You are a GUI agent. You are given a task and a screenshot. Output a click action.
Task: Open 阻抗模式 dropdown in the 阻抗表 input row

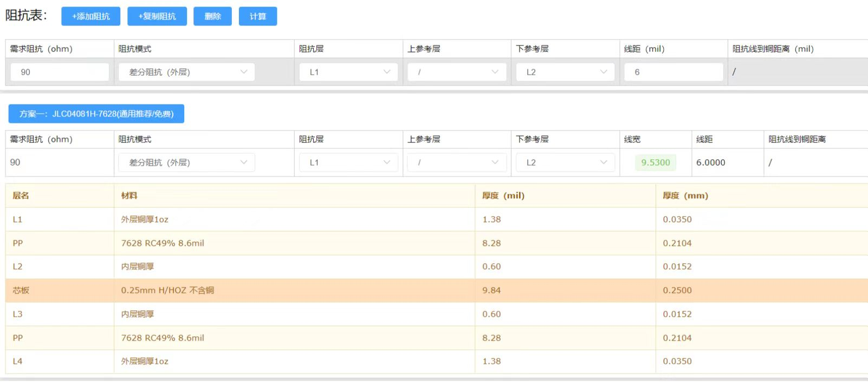186,72
